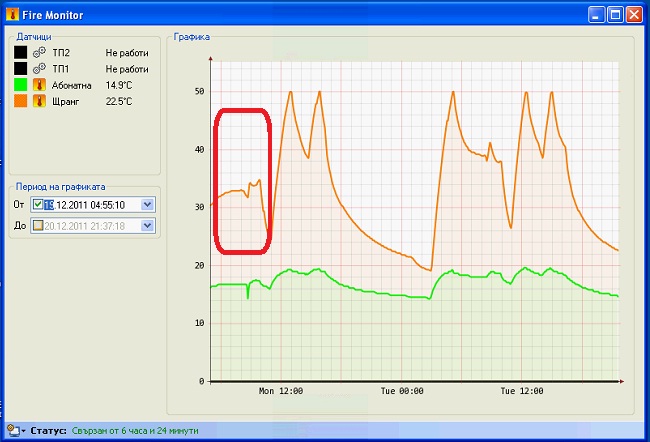The width and height of the screenshot is (650, 442).
Task: Select the Абонатна sensor row label
Action: coord(70,85)
